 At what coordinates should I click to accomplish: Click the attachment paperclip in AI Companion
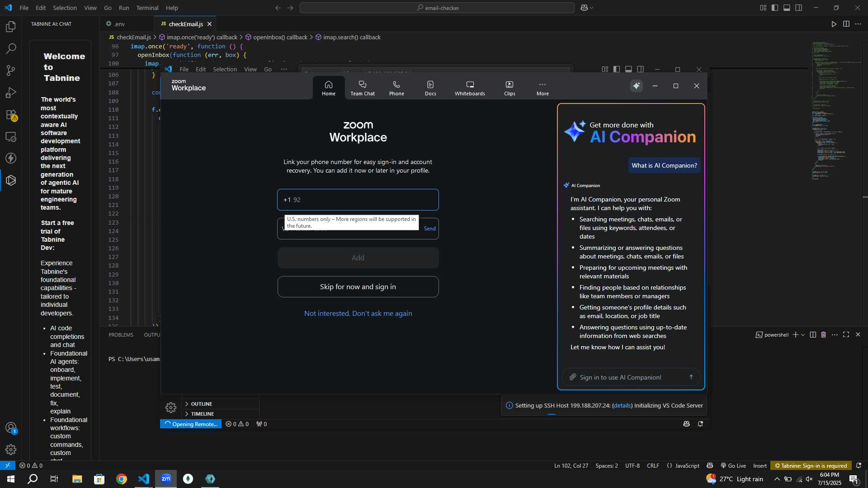pyautogui.click(x=572, y=377)
